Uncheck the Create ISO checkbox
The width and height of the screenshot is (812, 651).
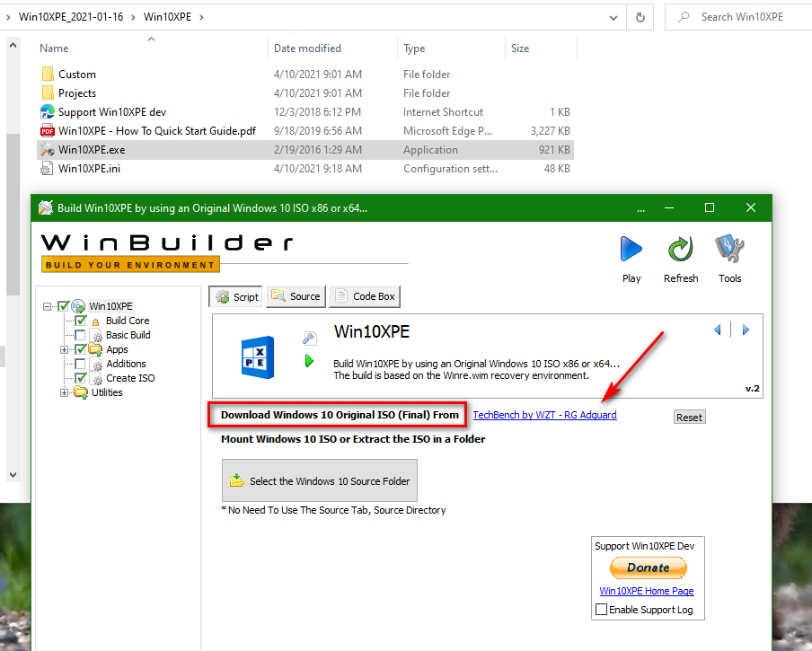pyautogui.click(x=80, y=378)
